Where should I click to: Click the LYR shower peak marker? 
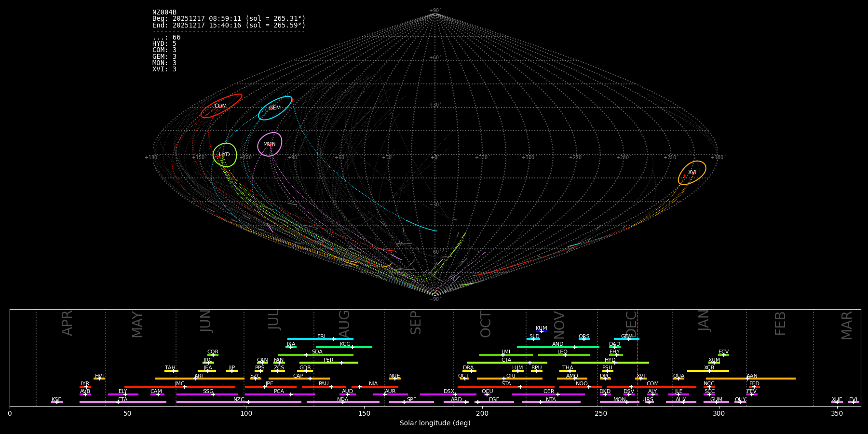click(x=86, y=387)
